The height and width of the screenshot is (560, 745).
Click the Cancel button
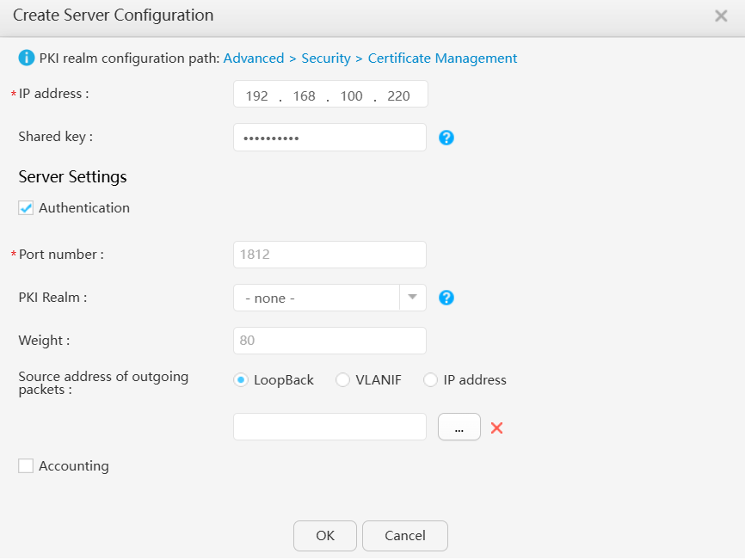click(405, 536)
